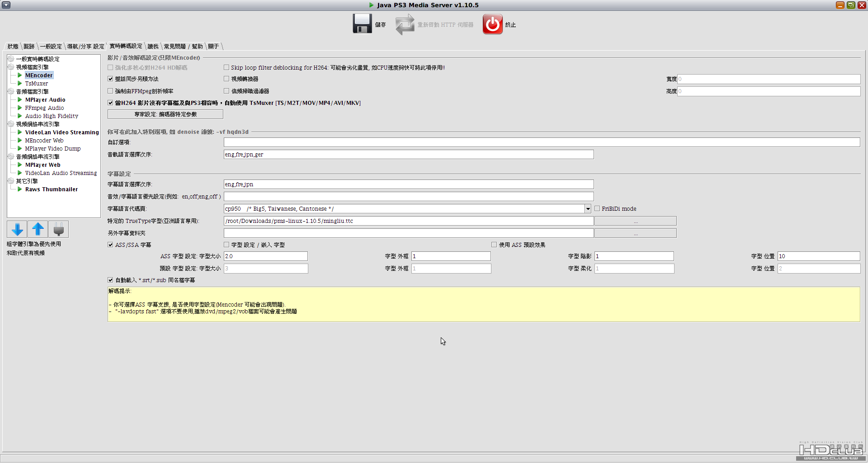Viewport: 868px width, 463px height.
Task: Toggle the 聲話同步另類方法 checkbox
Action: pyautogui.click(x=110, y=79)
